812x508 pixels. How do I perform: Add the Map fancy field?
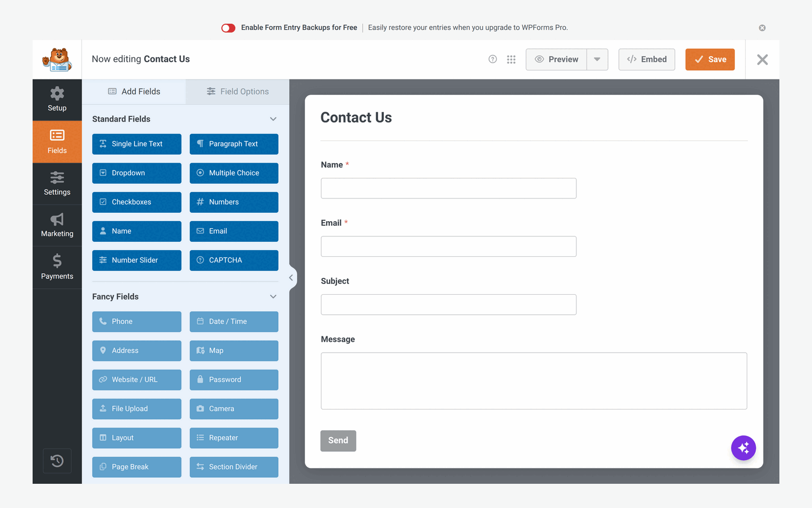[234, 351]
